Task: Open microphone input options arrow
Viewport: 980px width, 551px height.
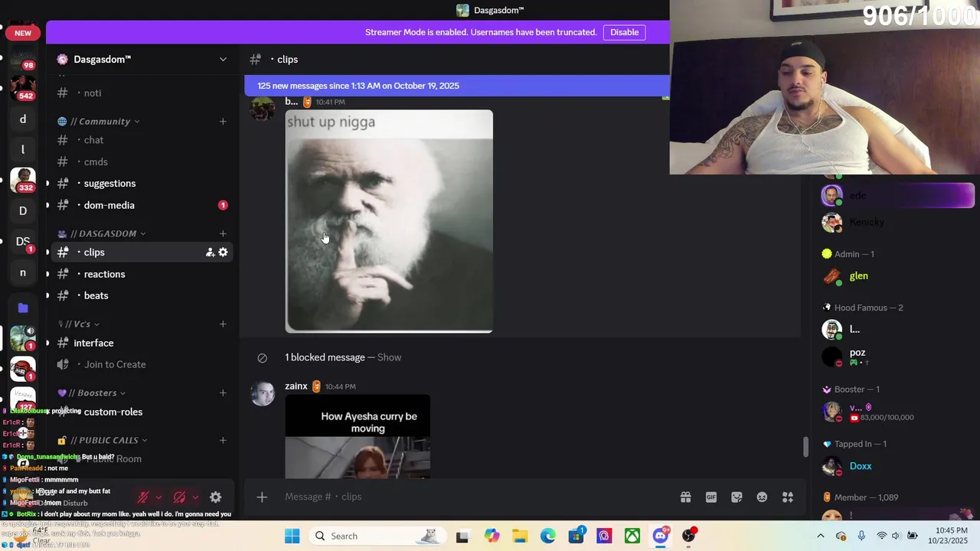Action: point(158,497)
